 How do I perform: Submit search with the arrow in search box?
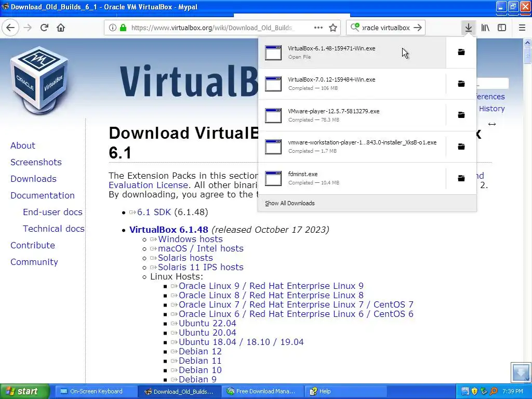pos(418,28)
